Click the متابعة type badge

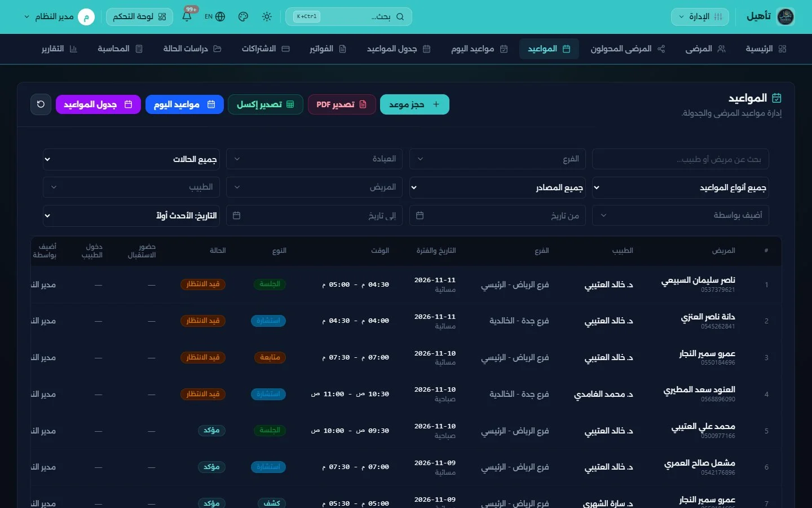[270, 357]
